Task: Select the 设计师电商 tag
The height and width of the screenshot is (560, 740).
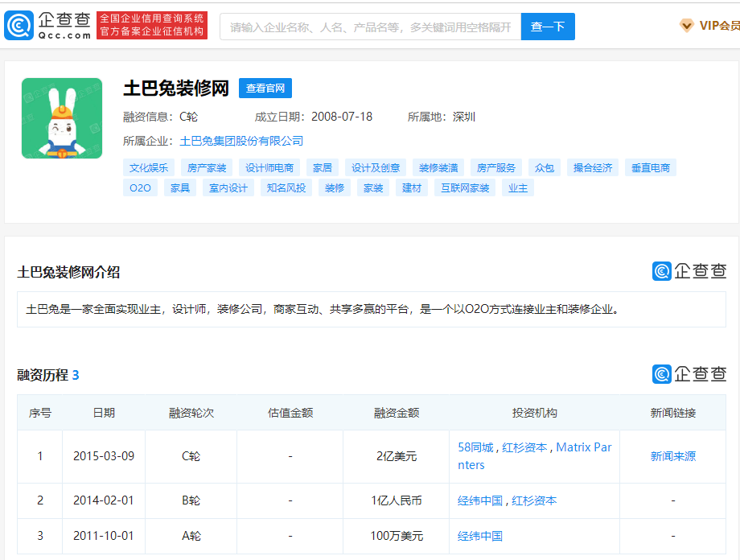Action: tap(269, 167)
